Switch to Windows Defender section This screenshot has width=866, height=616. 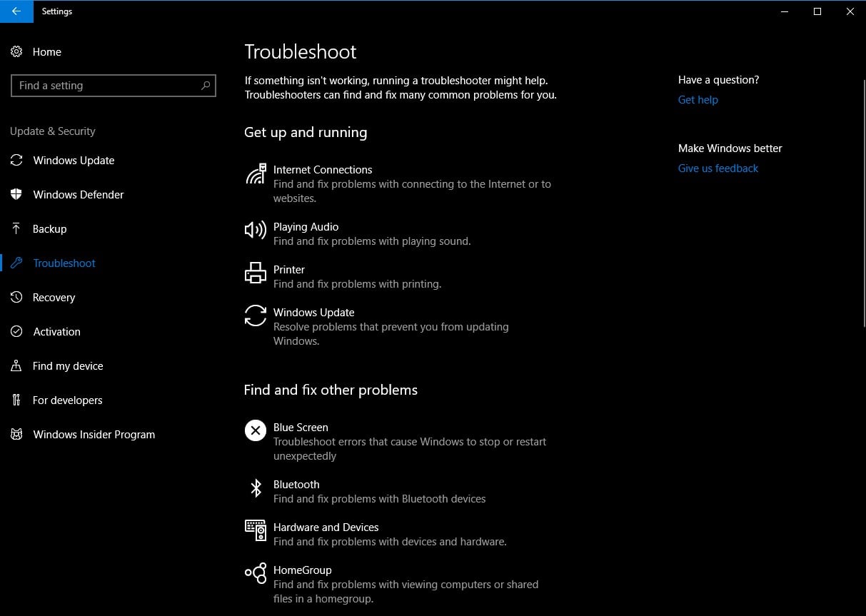(x=78, y=195)
